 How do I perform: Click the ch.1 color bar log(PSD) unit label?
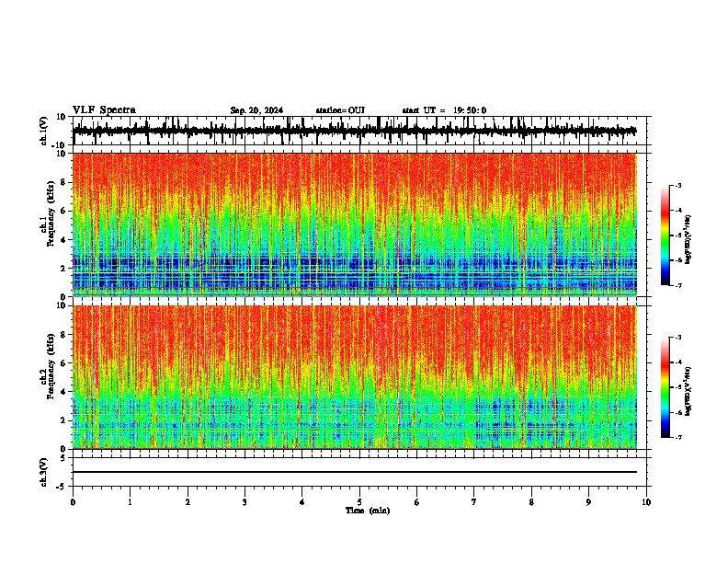(688, 239)
